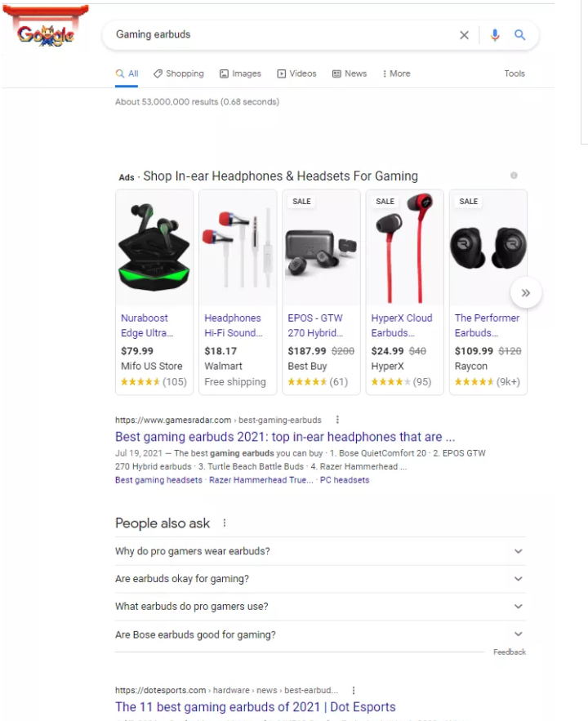Open options menu for dotesports result
The image size is (588, 721).
pos(353,690)
